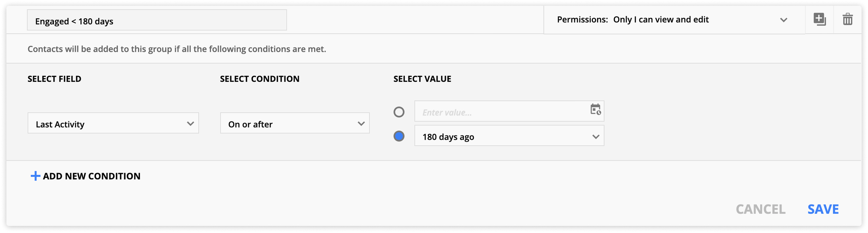This screenshot has width=868, height=233.
Task: Open the calendar date picker icon
Action: point(595,109)
